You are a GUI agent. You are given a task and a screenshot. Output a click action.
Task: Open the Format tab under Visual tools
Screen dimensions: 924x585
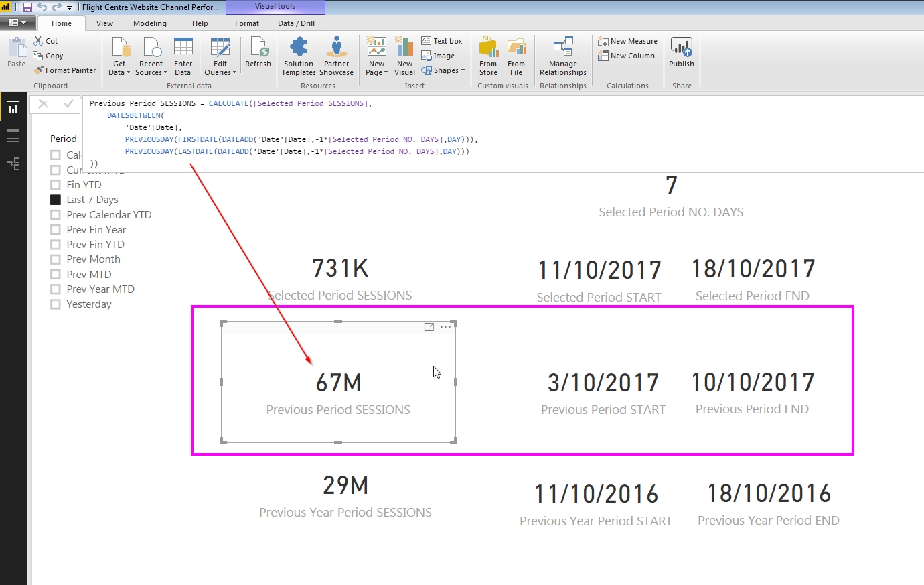coord(247,23)
